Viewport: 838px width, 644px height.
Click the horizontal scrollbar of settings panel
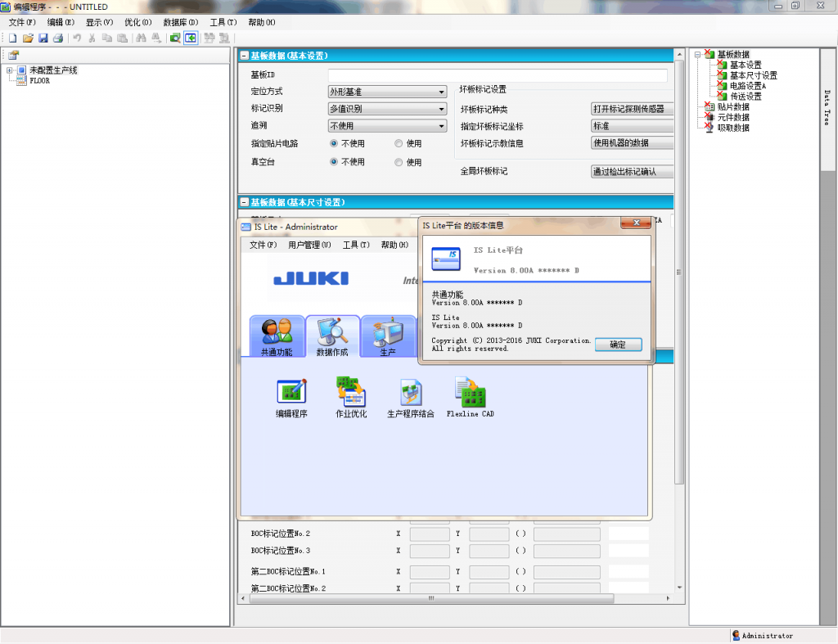pos(432,598)
